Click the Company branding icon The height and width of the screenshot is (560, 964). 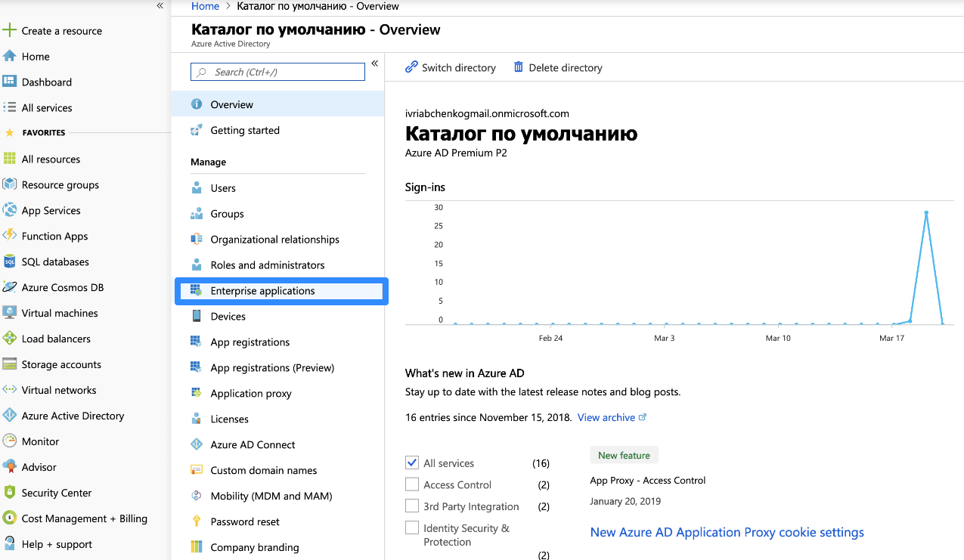[197, 547]
